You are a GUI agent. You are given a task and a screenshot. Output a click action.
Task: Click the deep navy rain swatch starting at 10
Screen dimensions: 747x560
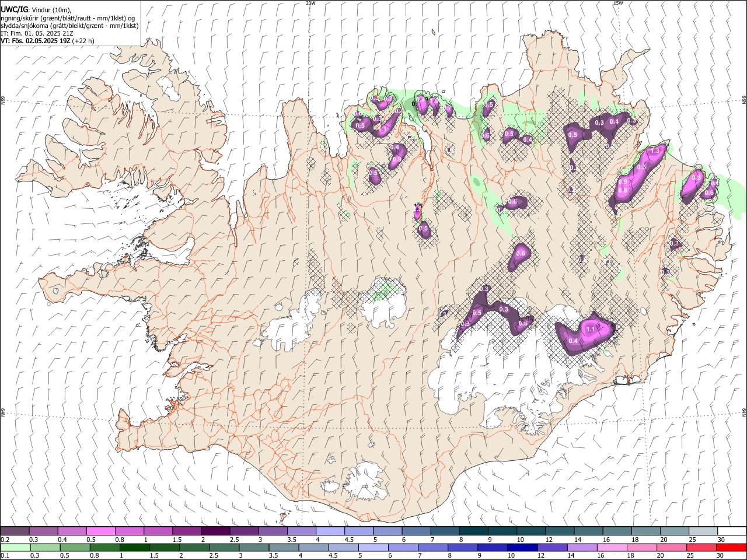click(x=522, y=547)
